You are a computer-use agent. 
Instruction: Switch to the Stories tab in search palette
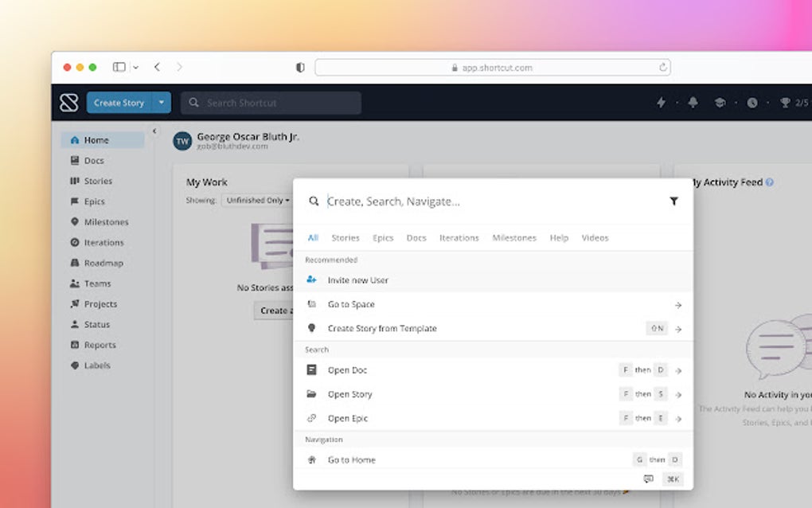pyautogui.click(x=345, y=237)
